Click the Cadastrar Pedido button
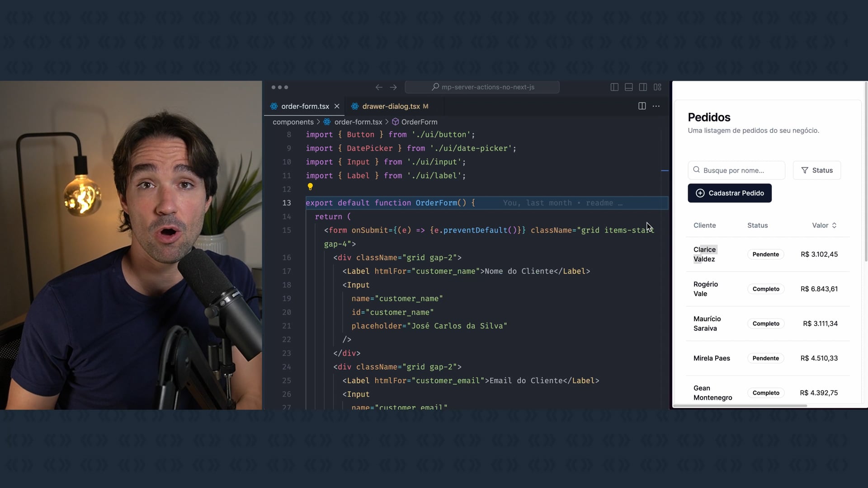Screen dimensions: 868x488 click(x=729, y=193)
